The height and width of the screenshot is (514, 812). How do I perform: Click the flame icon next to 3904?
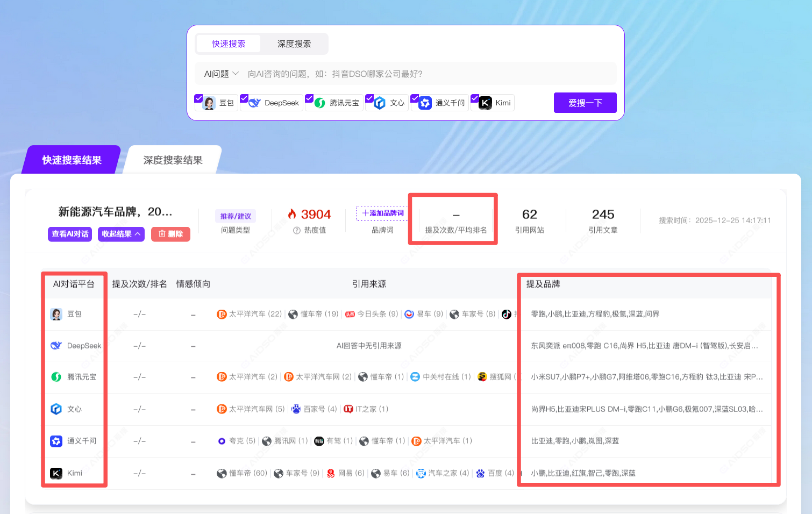pyautogui.click(x=292, y=214)
